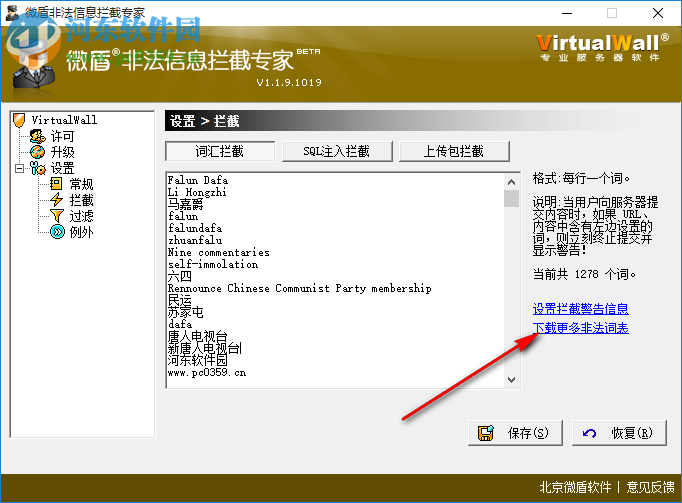Click the '河东软件园' line in word list
682x503 pixels.
(x=197, y=360)
